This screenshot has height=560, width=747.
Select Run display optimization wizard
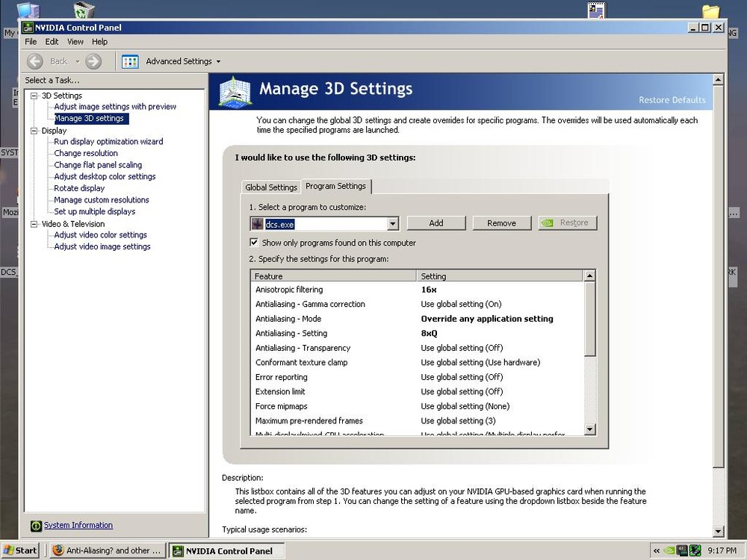(x=108, y=141)
